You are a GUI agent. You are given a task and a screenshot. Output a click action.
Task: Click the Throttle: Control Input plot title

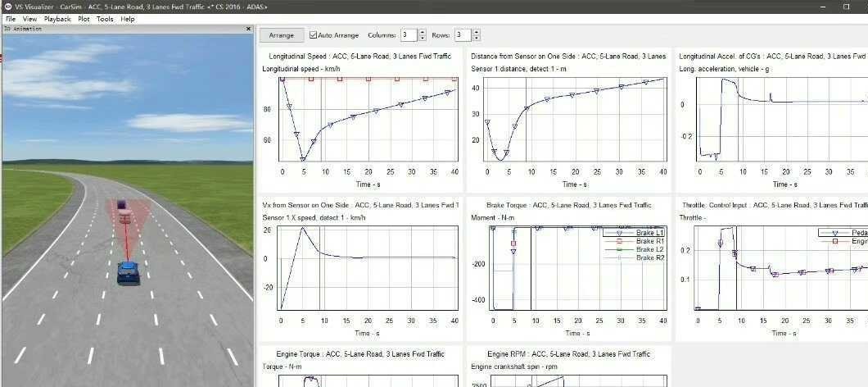click(775, 205)
